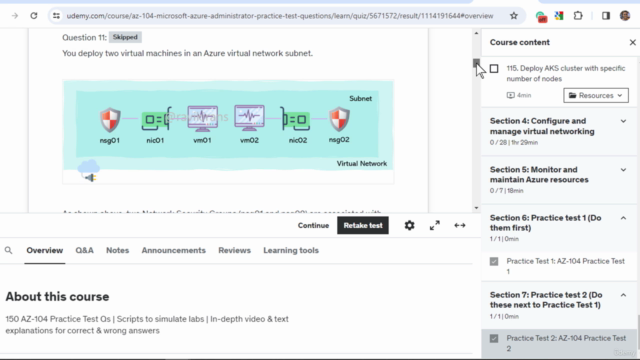Open the Notes tab
Screen dimensions: 640x360
tap(118, 250)
